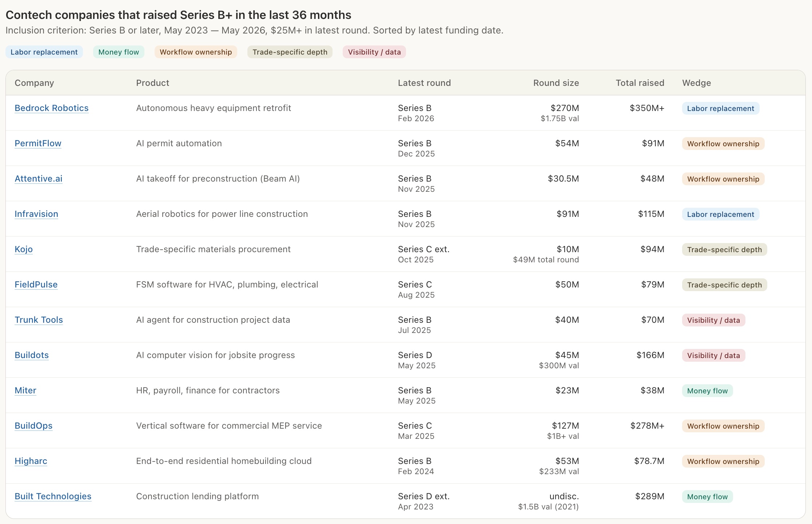This screenshot has width=812, height=524.
Task: Select the $49M total round note
Action: [x=546, y=260]
